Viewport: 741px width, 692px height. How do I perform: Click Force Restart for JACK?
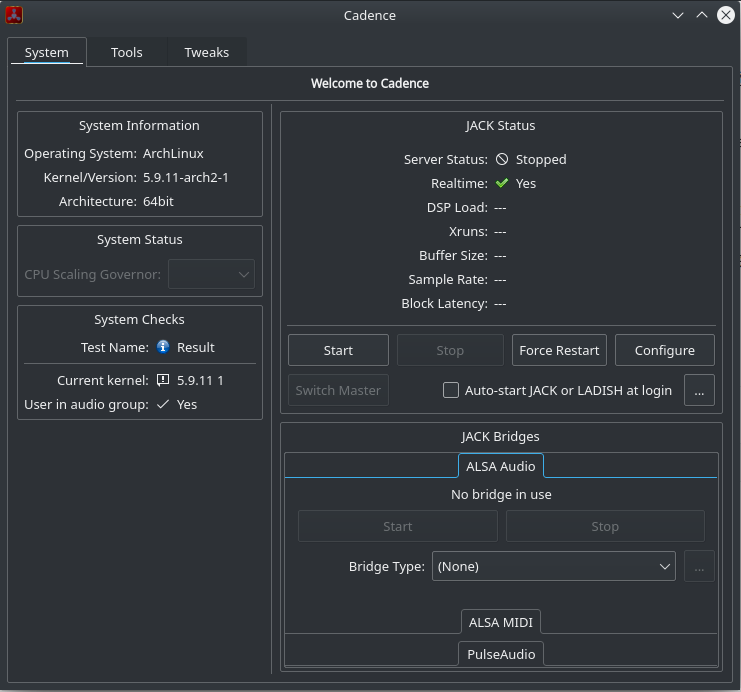(559, 350)
